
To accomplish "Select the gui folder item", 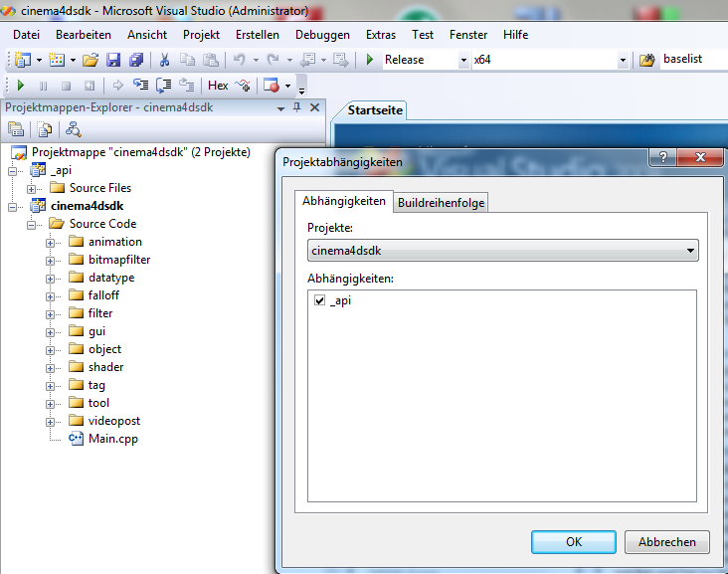I will [97, 331].
